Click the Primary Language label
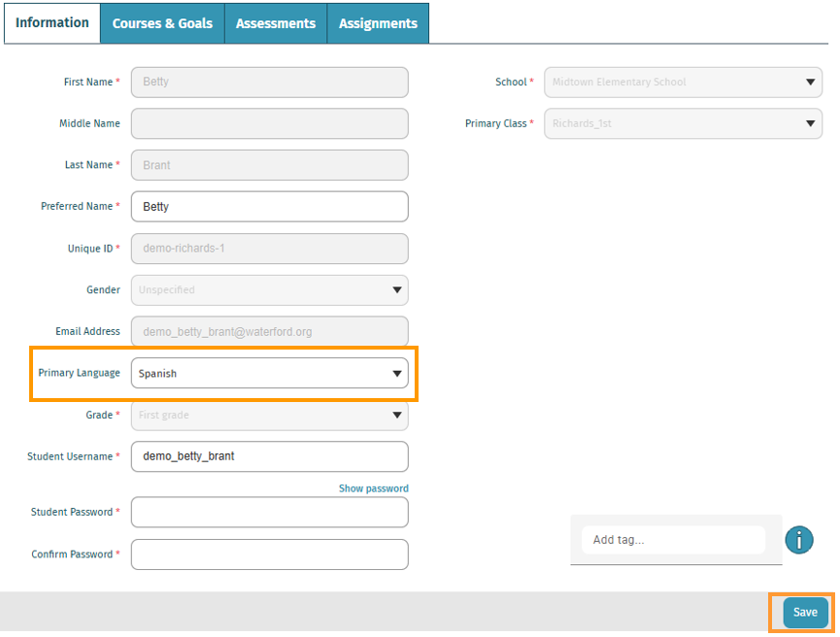This screenshot has width=840, height=637. click(x=79, y=373)
